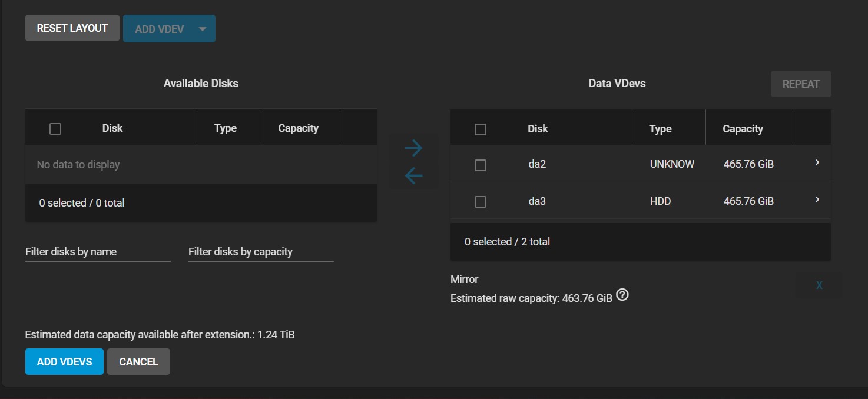Expand details chevron for disk da2
868x399 pixels.
pos(817,162)
